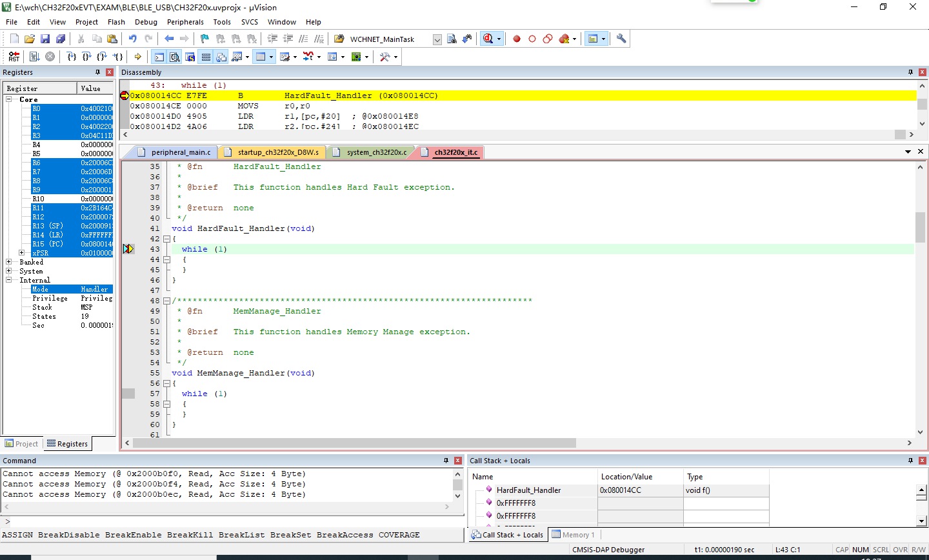Toggle auto-hide pin on Command panel
Screen dimensions: 929x560
(x=446, y=461)
